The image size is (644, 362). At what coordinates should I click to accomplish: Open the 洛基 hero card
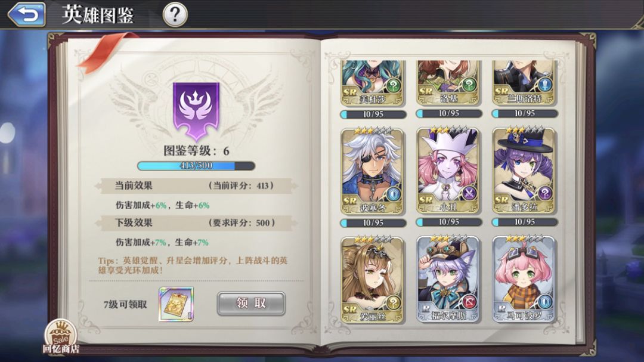coord(448,83)
